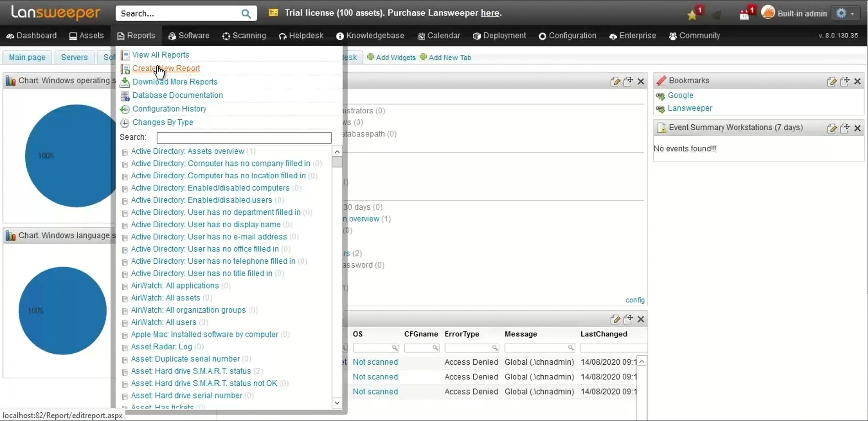Image resolution: width=868 pixels, height=421 pixels.
Task: Open the settings gear dropdown in header
Action: pos(845,13)
